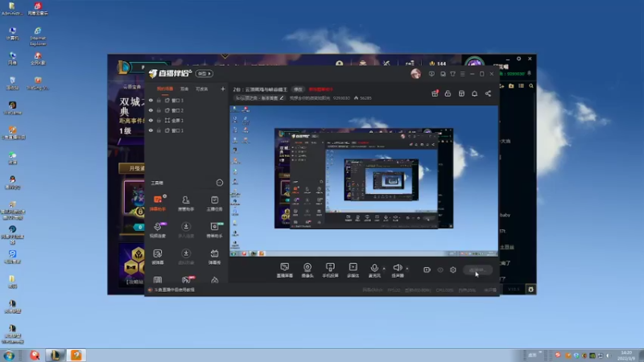The image size is (644, 362).
Task: Open the download-arrow tool in third toolbox row
Action: [x=186, y=257]
